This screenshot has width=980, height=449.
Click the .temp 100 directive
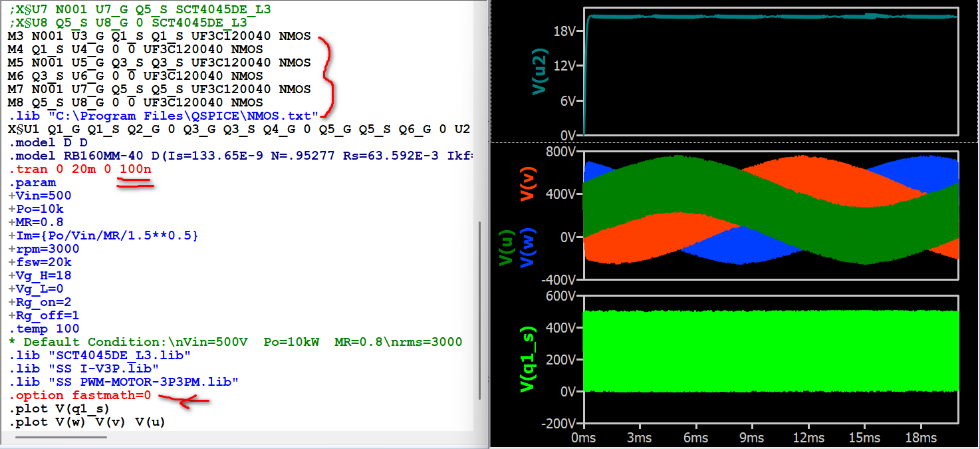point(44,329)
